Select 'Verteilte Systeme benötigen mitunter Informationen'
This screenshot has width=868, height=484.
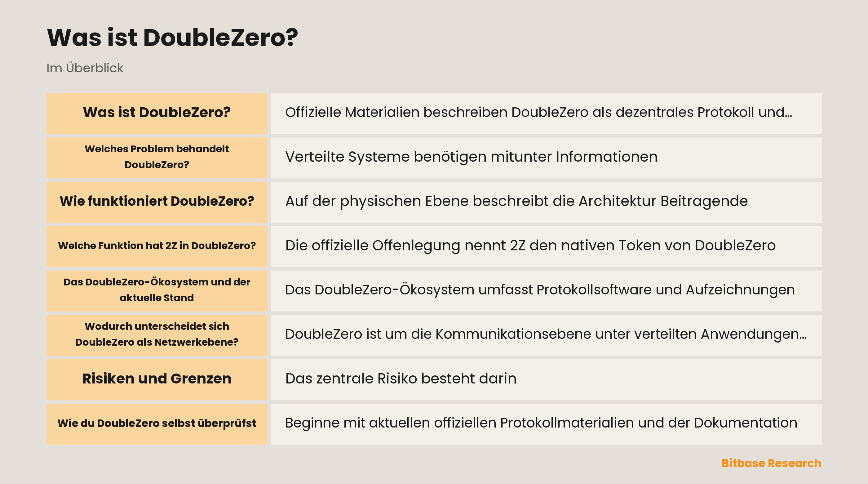click(471, 157)
